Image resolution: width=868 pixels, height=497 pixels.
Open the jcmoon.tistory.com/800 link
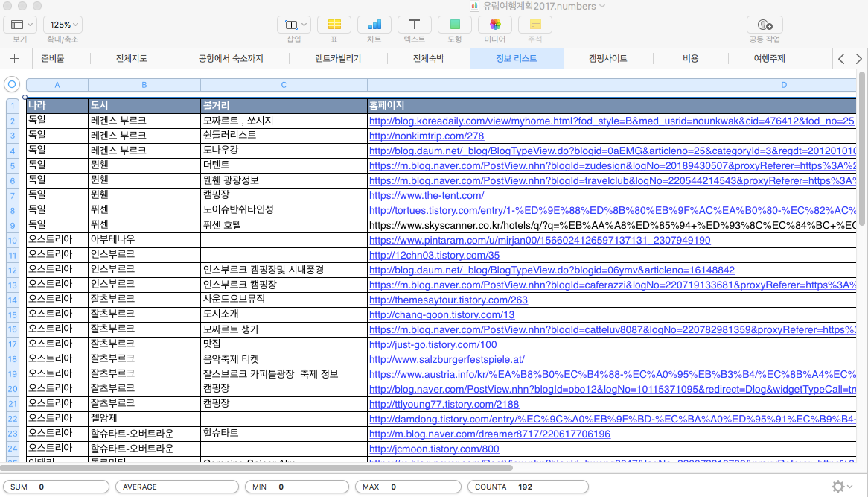434,449
